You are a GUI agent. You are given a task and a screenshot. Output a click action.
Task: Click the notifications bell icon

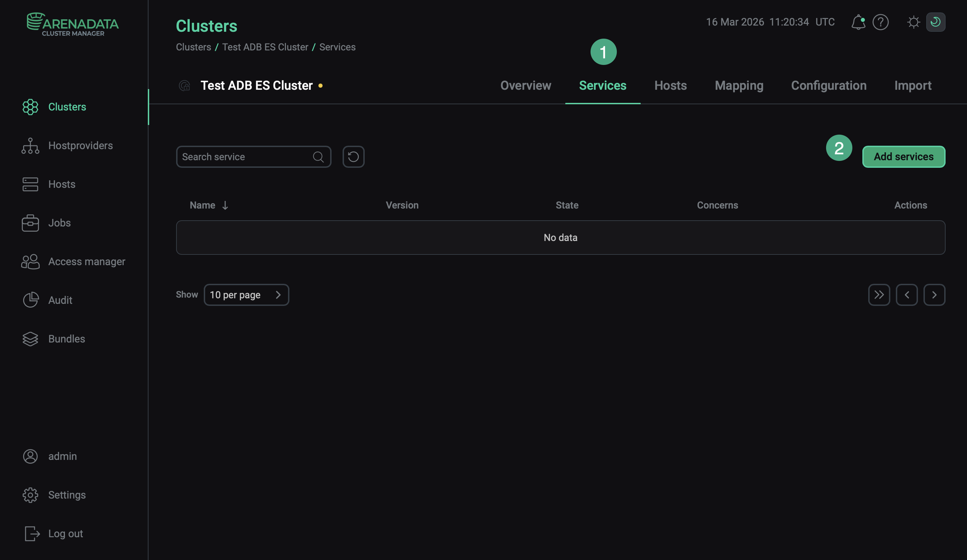(x=858, y=22)
